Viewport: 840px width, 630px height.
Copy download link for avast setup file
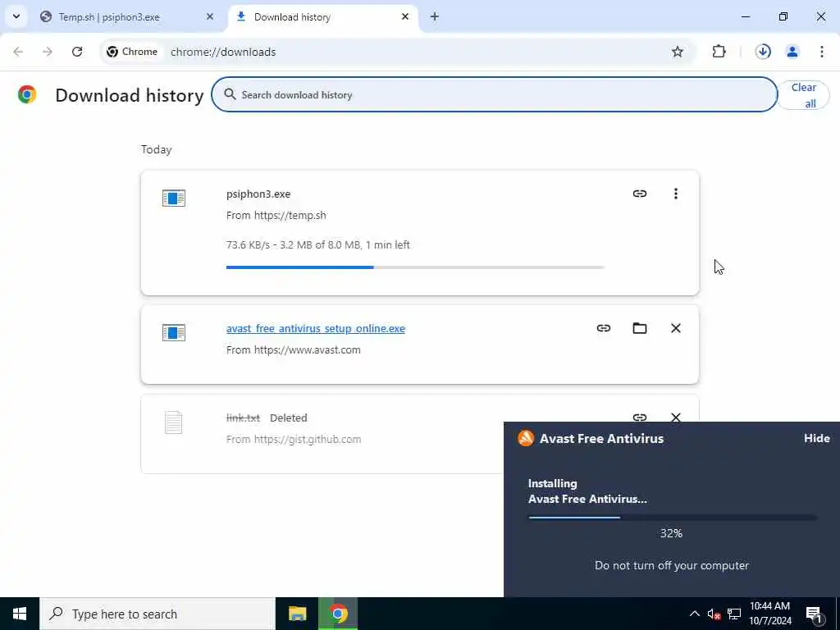pos(604,328)
